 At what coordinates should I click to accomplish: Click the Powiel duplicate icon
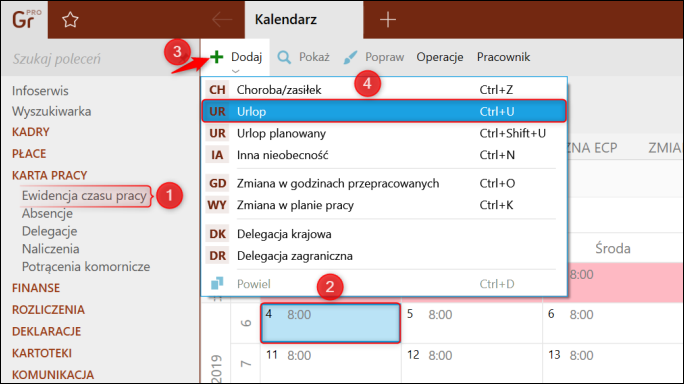tap(217, 284)
